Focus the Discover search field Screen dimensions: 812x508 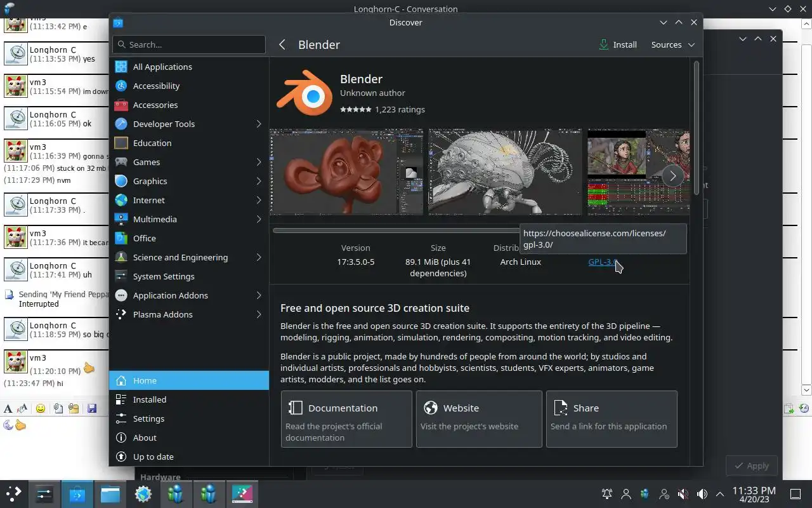(x=189, y=44)
